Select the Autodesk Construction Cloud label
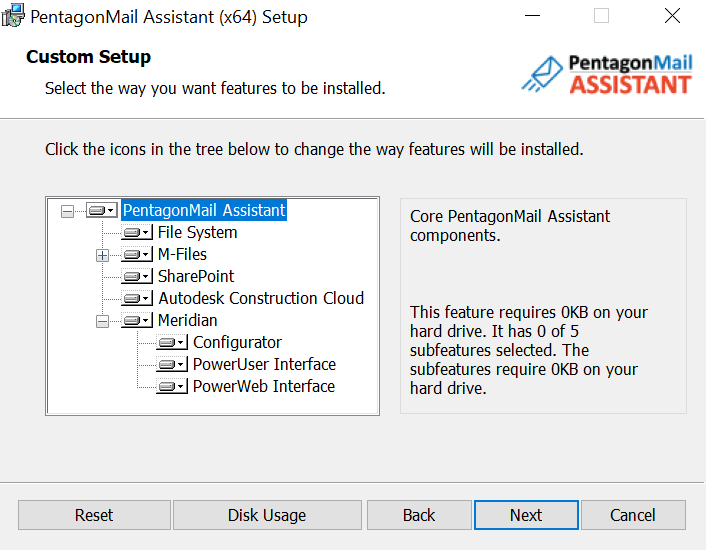The image size is (706, 550). coord(261,298)
